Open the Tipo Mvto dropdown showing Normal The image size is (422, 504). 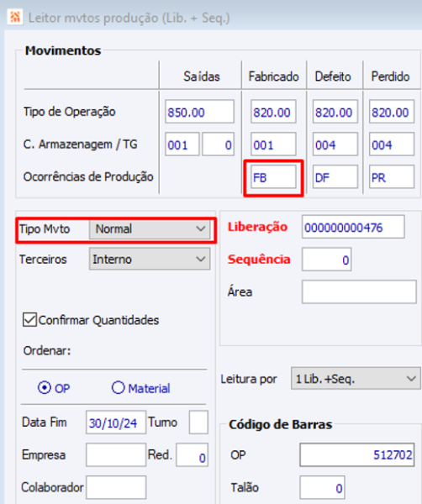coord(150,229)
